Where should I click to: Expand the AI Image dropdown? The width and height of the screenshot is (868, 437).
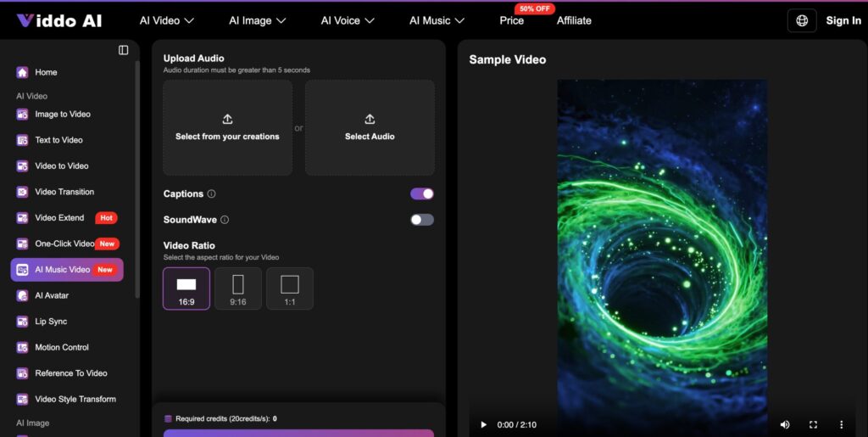coord(258,20)
